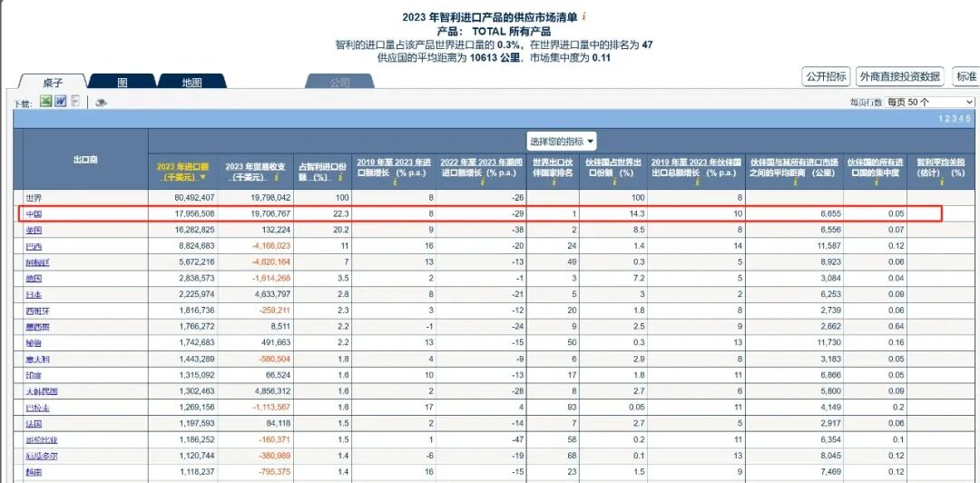Sort by 2019 年至 2023 年进口额增长 header
980x483 pixels.
pos(394,167)
